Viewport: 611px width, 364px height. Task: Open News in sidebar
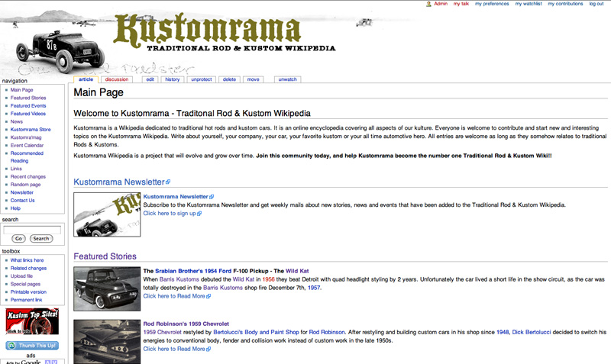[x=16, y=122]
